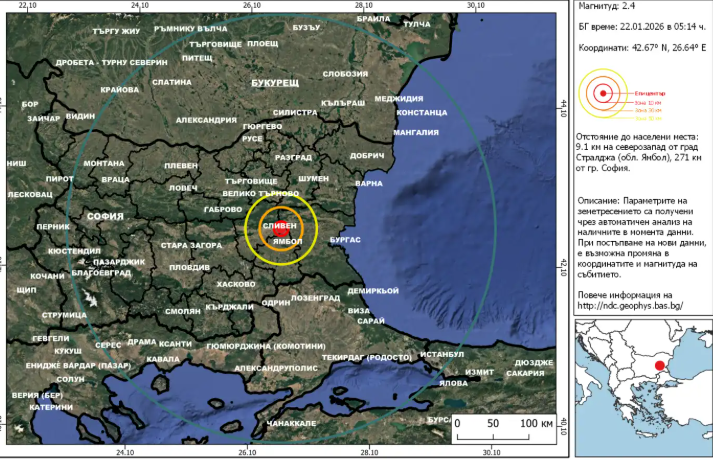713x460 pixels.
Task: Click the Магнитуд: 2.4 text
Action: [x=609, y=8]
